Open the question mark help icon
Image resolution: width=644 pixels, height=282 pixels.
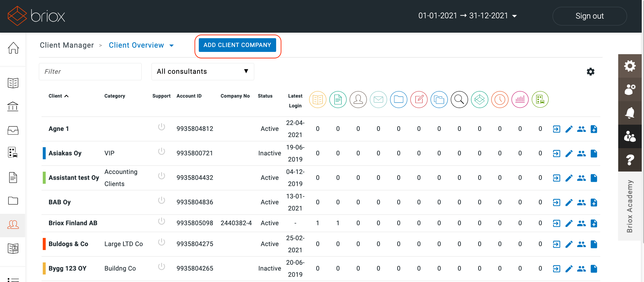pyautogui.click(x=630, y=160)
